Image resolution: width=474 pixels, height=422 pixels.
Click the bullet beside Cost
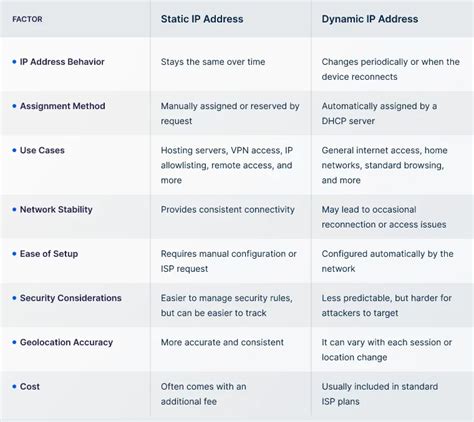14,387
